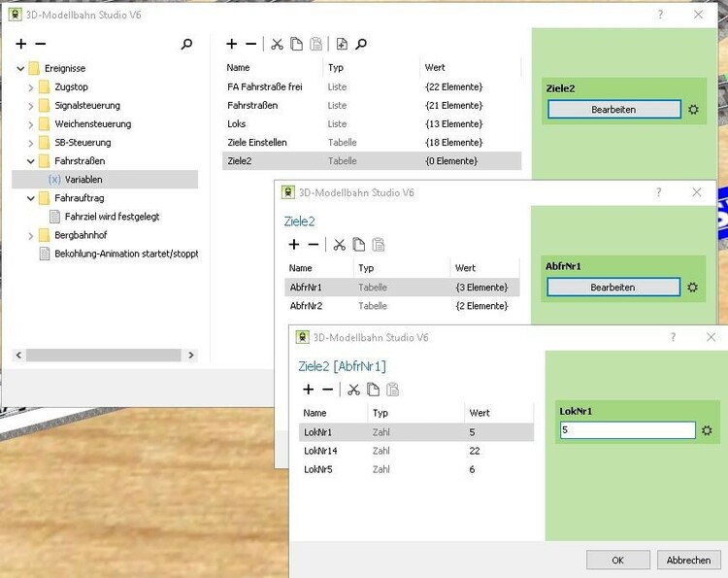728x578 pixels.
Task: Click the help question mark of the Ziele2 [AbfrNr1] window
Action: pyautogui.click(x=673, y=337)
